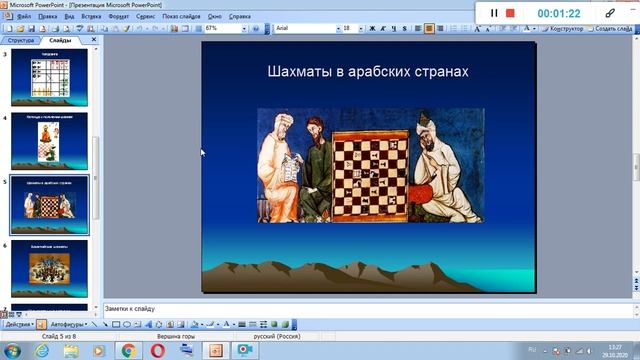
Task: Open the Окно menu
Action: (x=214, y=16)
